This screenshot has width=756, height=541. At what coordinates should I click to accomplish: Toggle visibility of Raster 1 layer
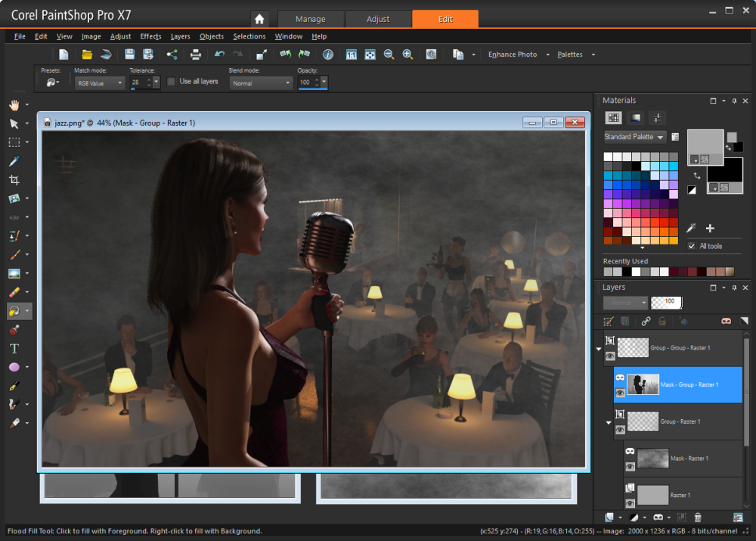pyautogui.click(x=630, y=504)
